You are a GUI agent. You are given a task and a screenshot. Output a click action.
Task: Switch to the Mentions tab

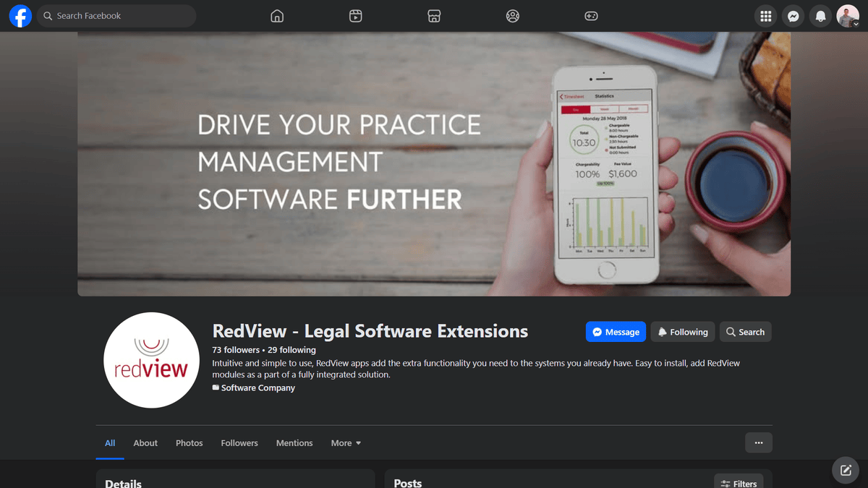(294, 443)
